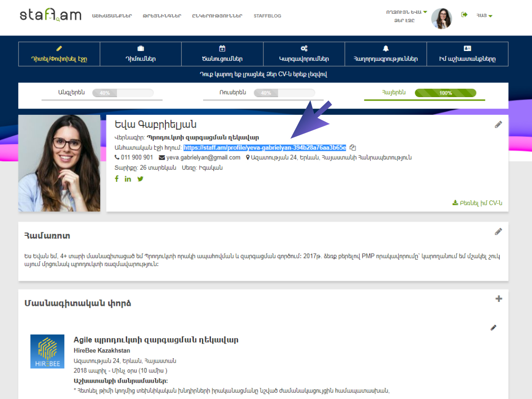
Task: Click the Ռուսերեն 40% progress bar
Action: click(x=284, y=93)
